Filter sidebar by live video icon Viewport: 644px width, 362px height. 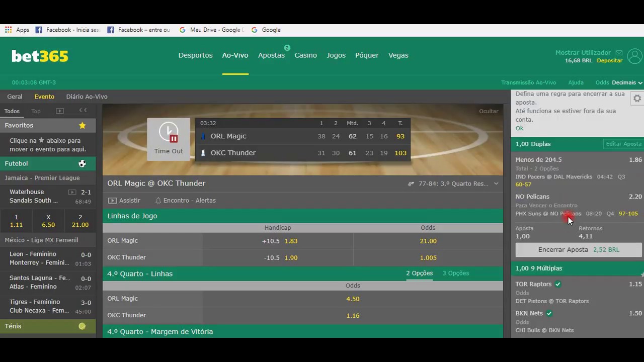coord(60,111)
